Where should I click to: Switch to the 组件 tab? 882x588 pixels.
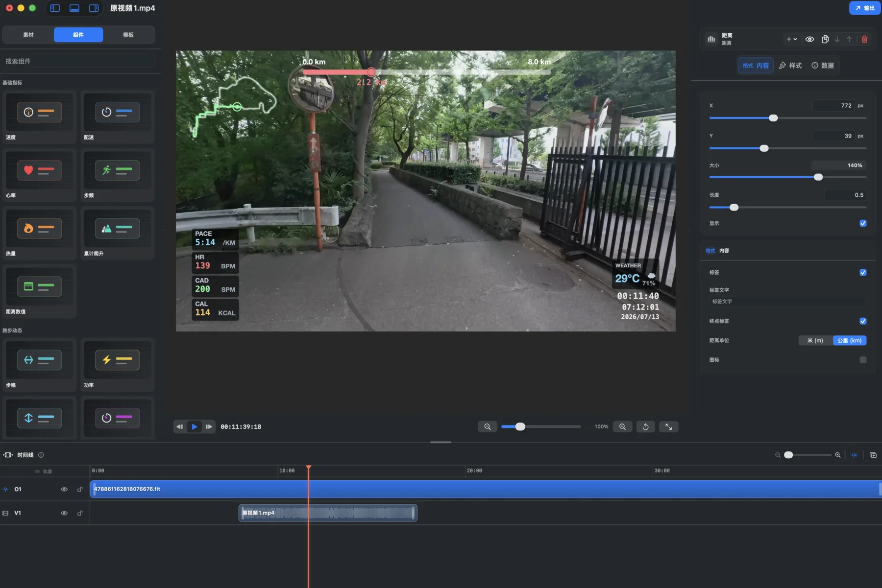[78, 35]
